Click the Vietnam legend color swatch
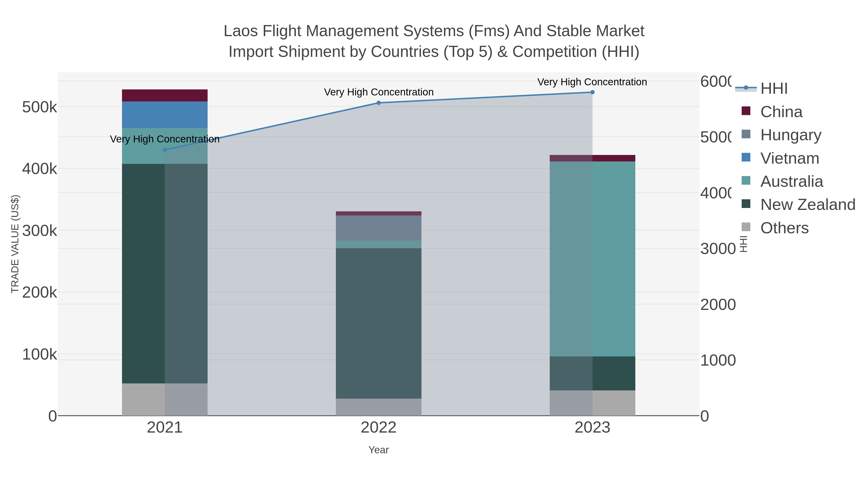868x488 pixels. coord(746,157)
